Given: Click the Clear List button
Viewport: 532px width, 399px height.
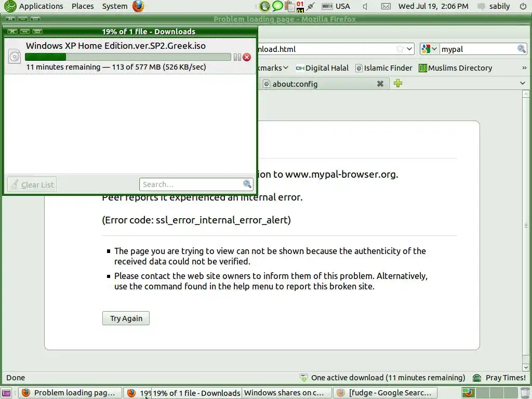Looking at the screenshot, I should [32, 184].
